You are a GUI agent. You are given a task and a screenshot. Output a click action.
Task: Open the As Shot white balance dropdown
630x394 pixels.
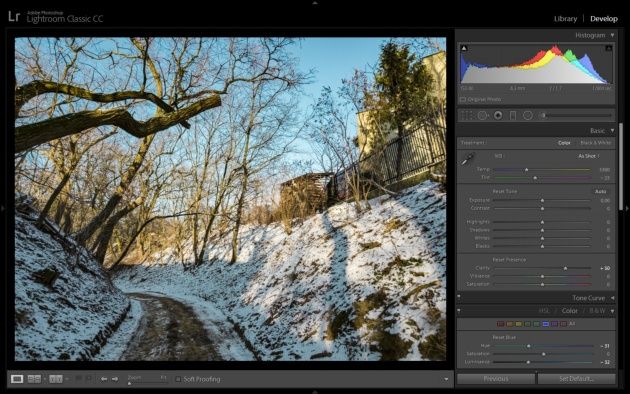(589, 156)
